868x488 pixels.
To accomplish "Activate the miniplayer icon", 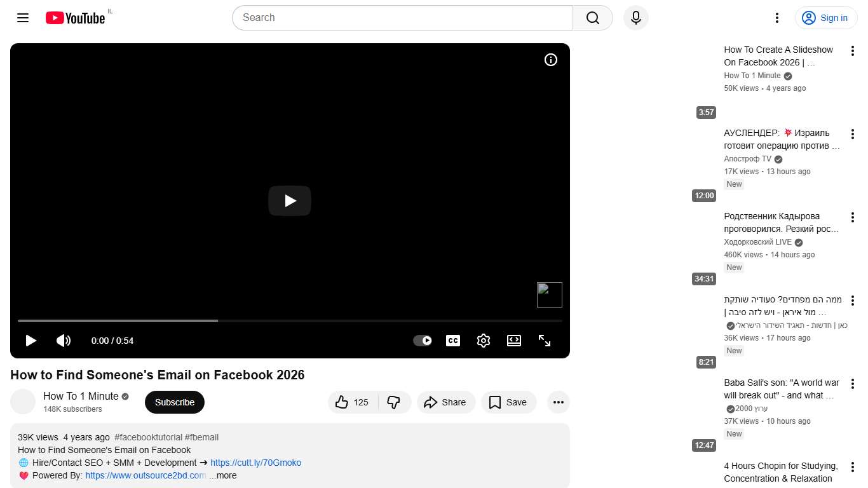I will pos(513,341).
